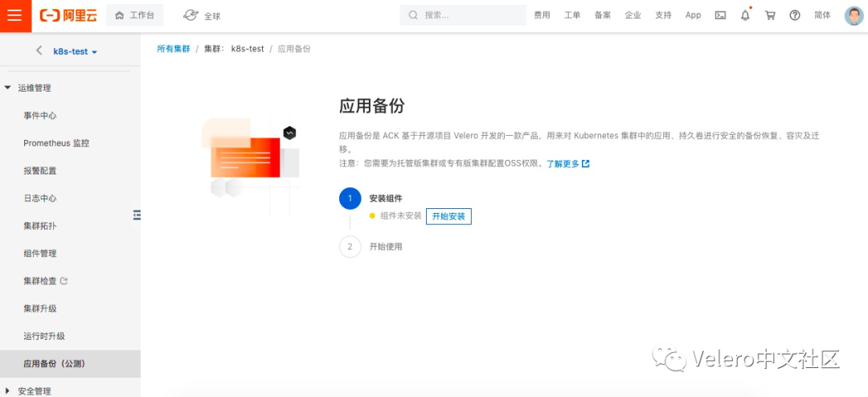This screenshot has width=868, height=397.
Task: Expand the 安全管理 section
Action: coord(35,391)
